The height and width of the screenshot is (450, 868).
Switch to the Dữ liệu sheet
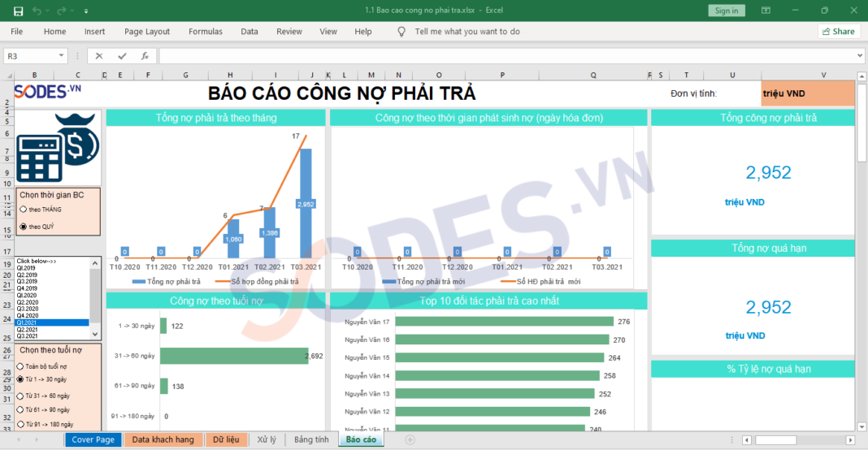(x=226, y=439)
